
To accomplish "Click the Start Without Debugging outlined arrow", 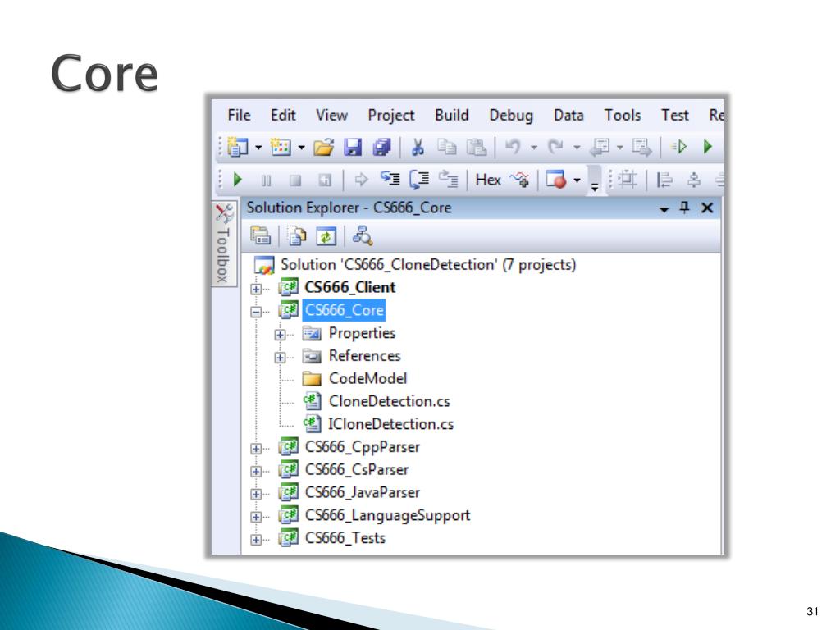I will coord(678,146).
